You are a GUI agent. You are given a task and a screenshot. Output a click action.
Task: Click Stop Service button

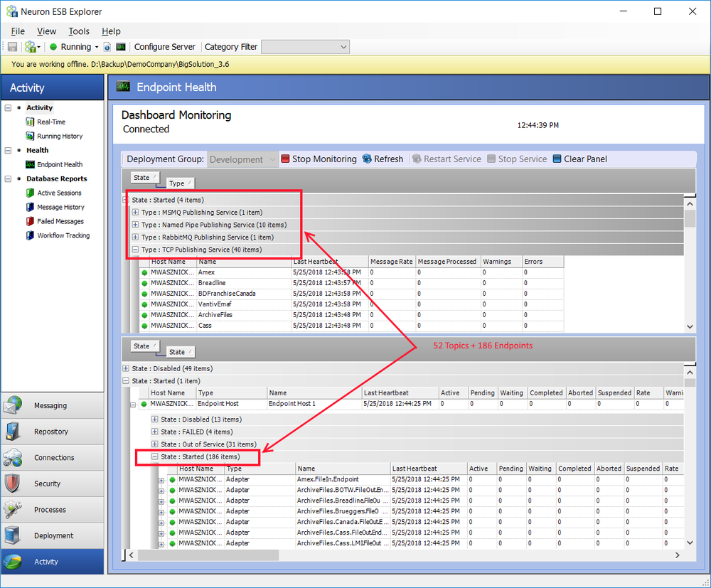[x=518, y=159]
